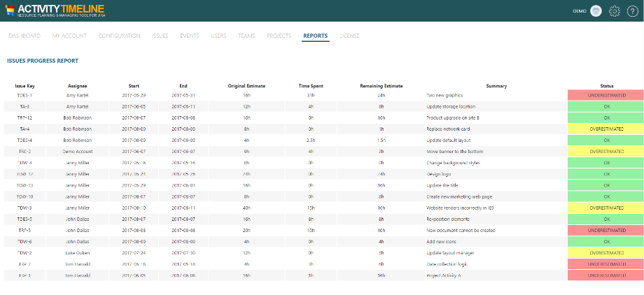Switch to the Projects tab
The image size is (644, 295).
tap(279, 36)
